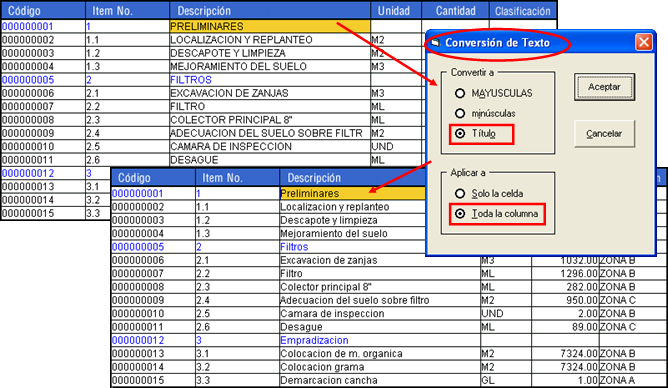The height and width of the screenshot is (388, 668).
Task: Click the Código header in lower table
Action: (x=153, y=178)
